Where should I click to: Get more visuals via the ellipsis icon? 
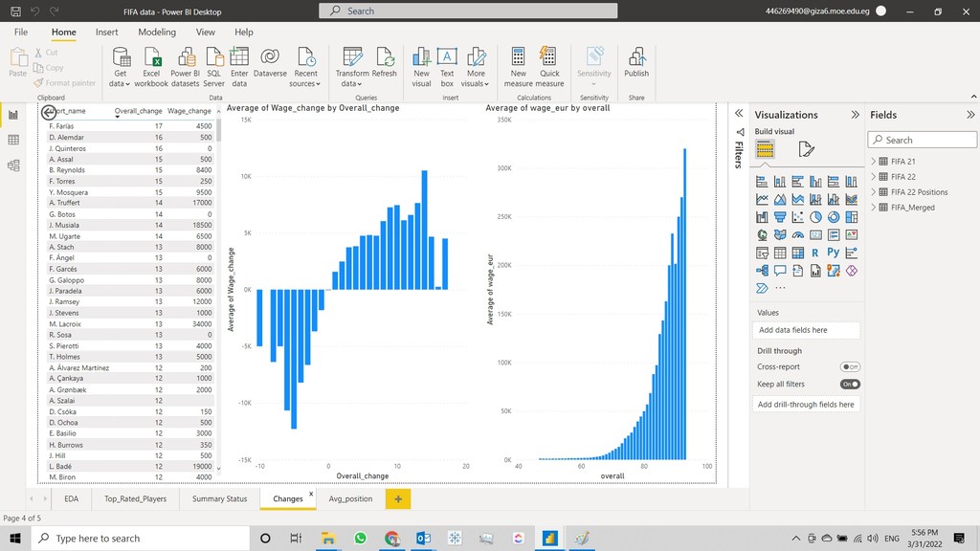[x=780, y=288]
